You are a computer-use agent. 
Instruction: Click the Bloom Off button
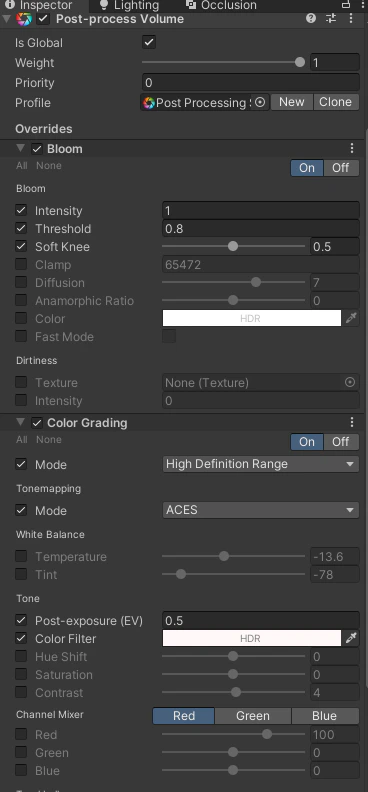341,168
